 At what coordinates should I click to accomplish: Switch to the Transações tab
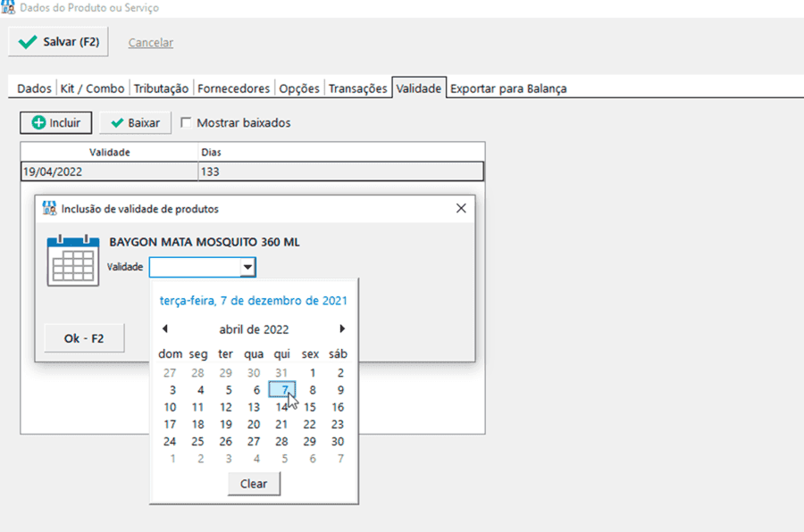pos(358,88)
